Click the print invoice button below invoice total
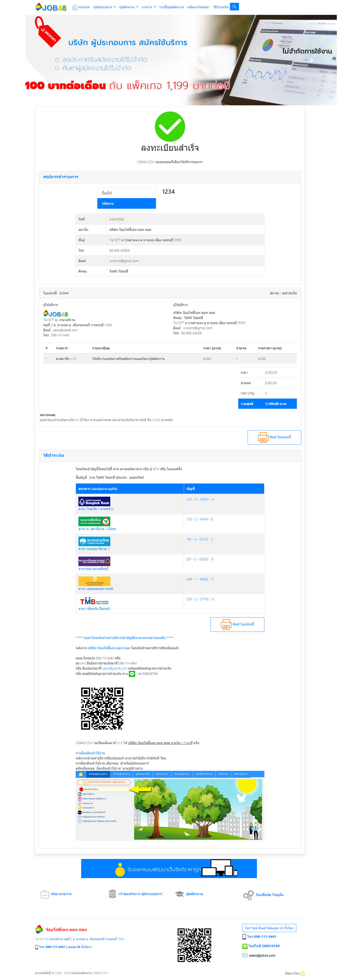This screenshot has height=980, width=340. pos(274,437)
